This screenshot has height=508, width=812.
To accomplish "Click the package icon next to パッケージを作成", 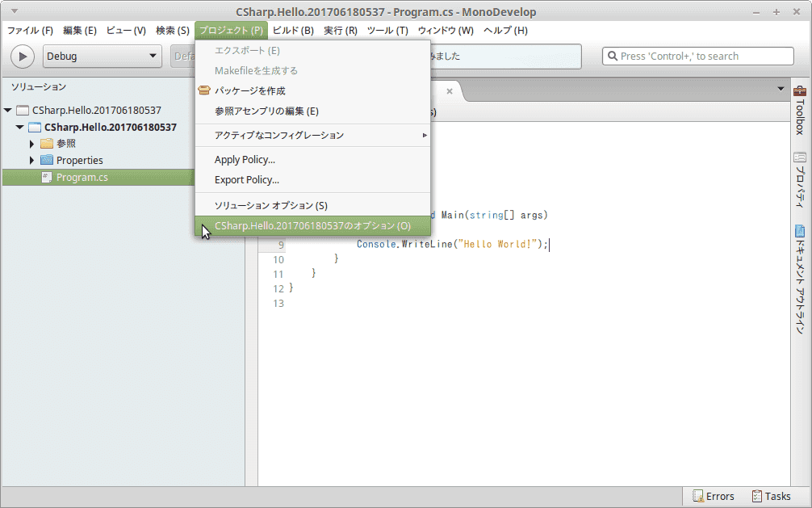I will (x=204, y=90).
